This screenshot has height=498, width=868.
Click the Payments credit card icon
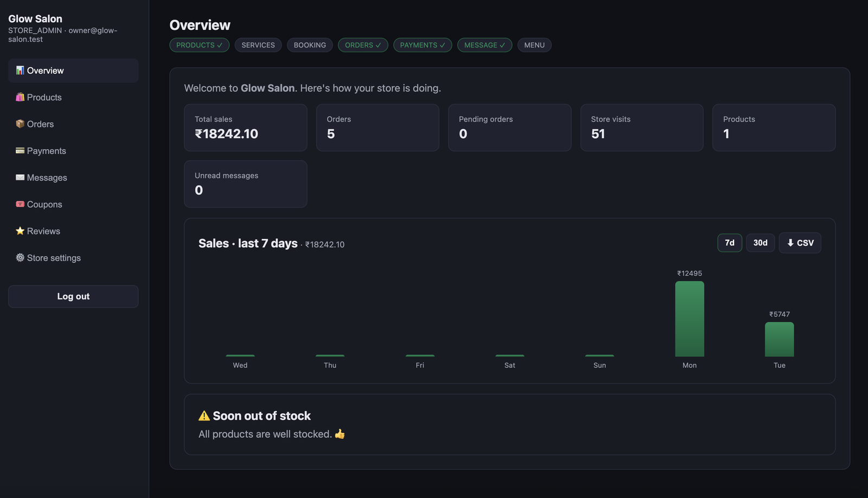point(20,150)
